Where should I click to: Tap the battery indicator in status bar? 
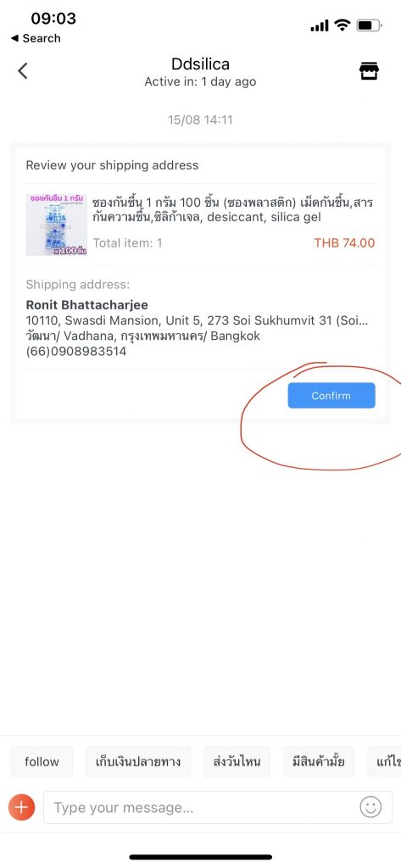click(x=368, y=25)
